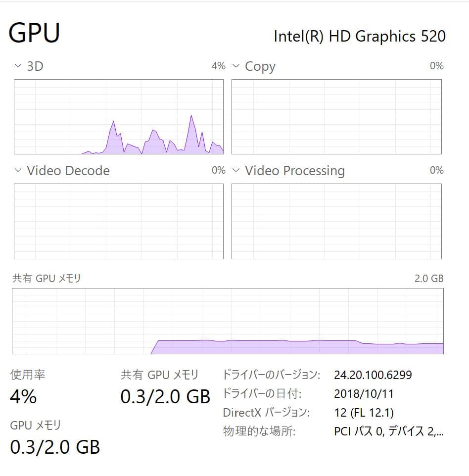Screen dimensions: 469x476
Task: Click the 共有 GPU メモリ 2.0 GB label
Action: click(428, 278)
